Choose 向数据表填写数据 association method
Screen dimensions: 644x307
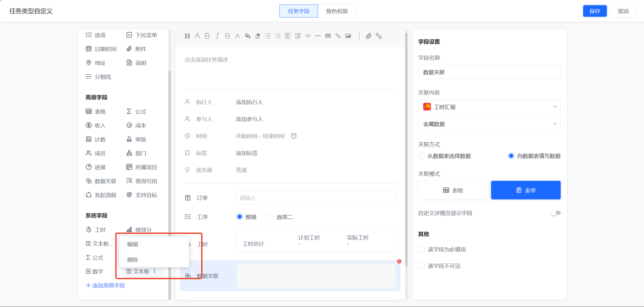(511, 156)
